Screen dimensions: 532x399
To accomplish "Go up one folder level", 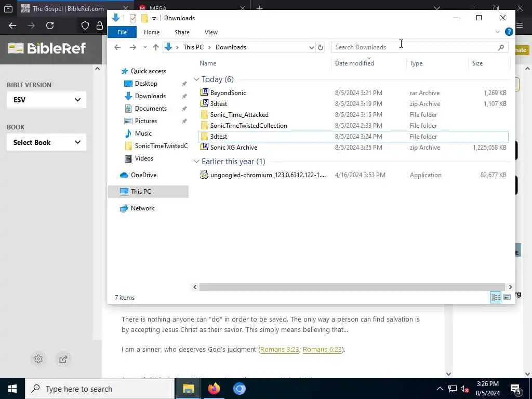I will point(156,47).
